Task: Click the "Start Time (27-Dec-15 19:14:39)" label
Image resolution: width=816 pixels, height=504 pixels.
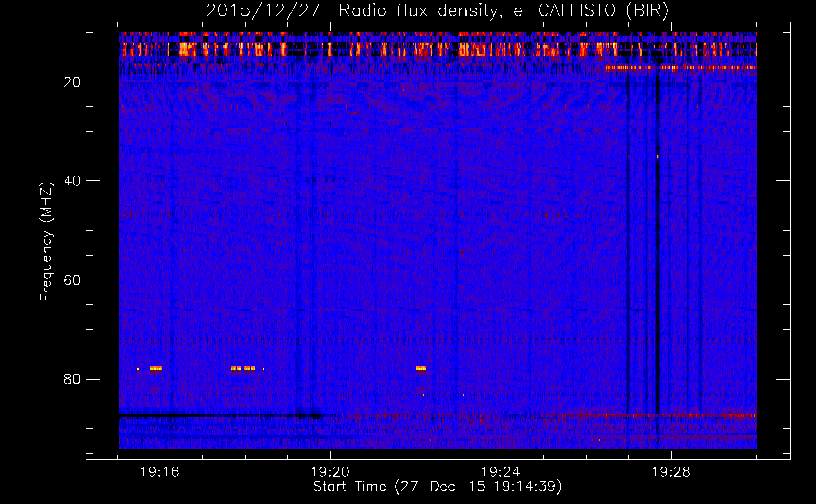Action: click(x=437, y=487)
